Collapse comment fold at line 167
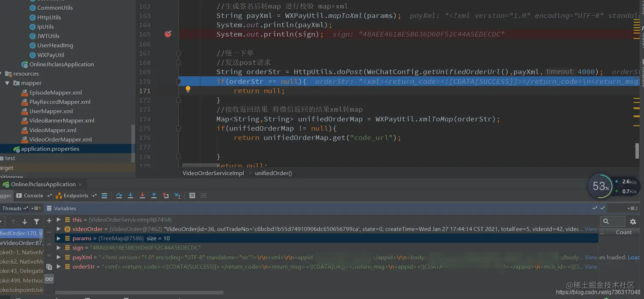This screenshot has width=644, height=299. coord(178,53)
